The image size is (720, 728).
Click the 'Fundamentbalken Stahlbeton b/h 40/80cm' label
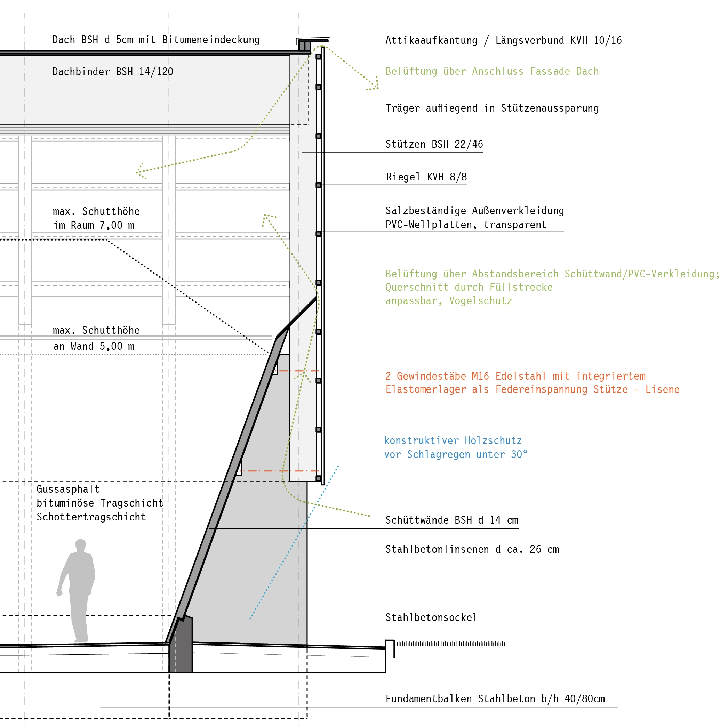coord(495,699)
